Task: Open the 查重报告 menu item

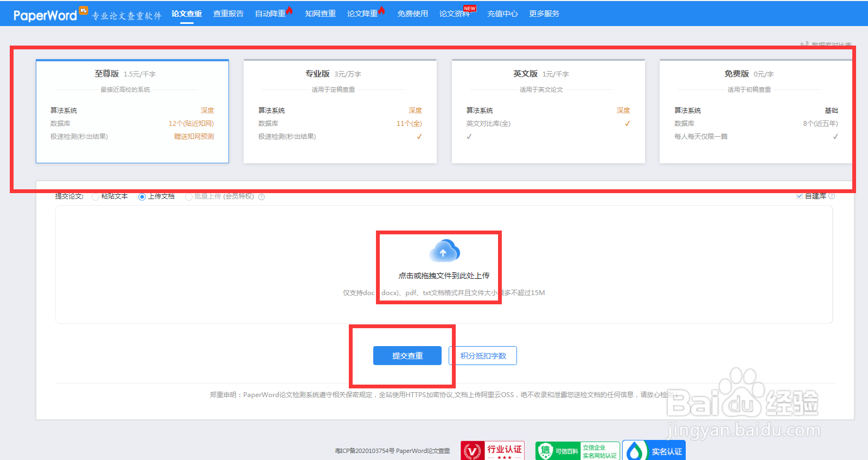Action: (x=228, y=14)
